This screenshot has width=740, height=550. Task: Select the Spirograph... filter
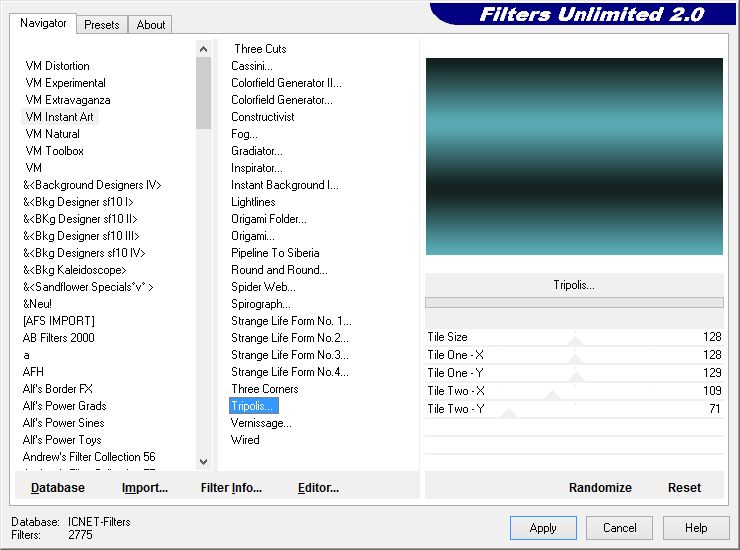coord(261,304)
